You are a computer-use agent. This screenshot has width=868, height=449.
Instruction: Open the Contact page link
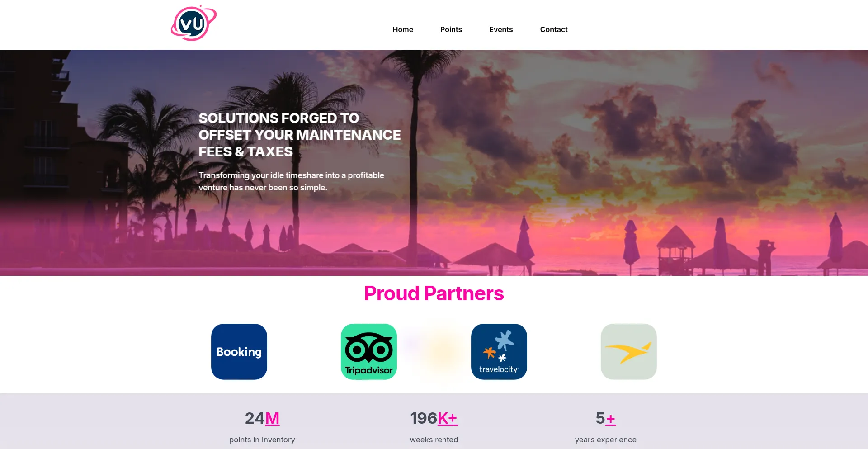click(554, 29)
